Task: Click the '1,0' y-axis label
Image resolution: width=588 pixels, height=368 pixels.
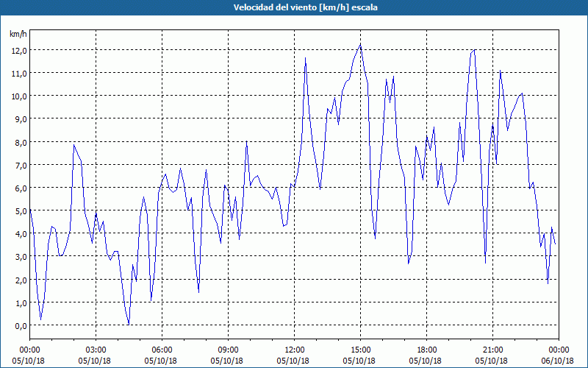Action: click(x=22, y=303)
